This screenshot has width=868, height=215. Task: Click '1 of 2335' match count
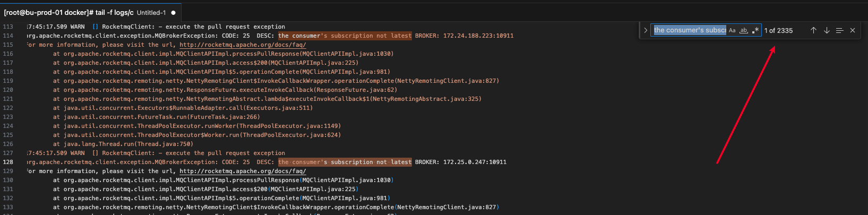(x=778, y=30)
